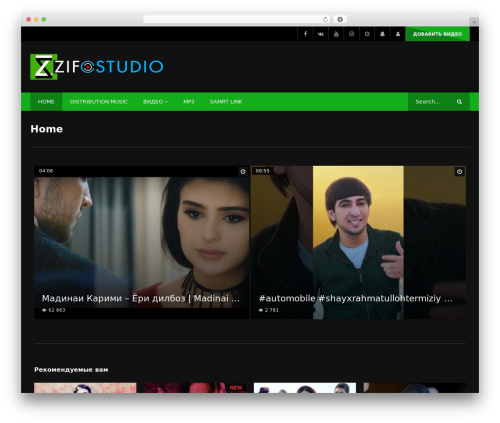500x423 pixels.
Task: Add #automobile video to watch later
Action: click(x=460, y=171)
